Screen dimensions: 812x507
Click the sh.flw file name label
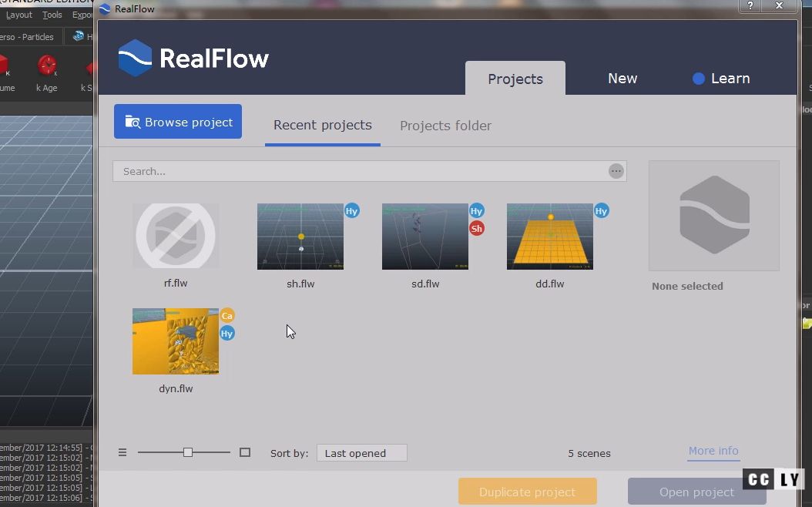coord(300,284)
